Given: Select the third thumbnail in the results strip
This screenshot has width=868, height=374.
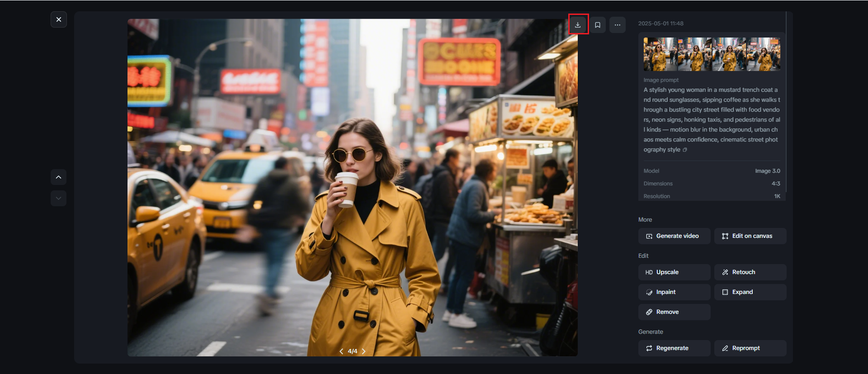Looking at the screenshot, I should click(729, 54).
